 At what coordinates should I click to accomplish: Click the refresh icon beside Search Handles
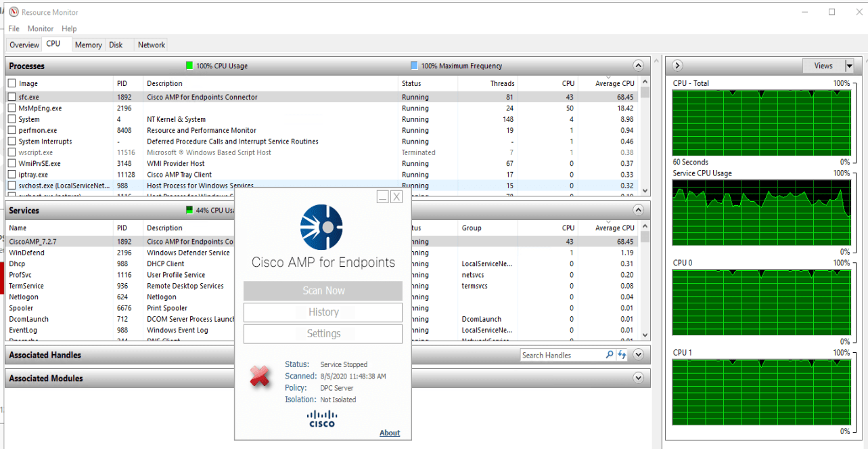pyautogui.click(x=622, y=355)
